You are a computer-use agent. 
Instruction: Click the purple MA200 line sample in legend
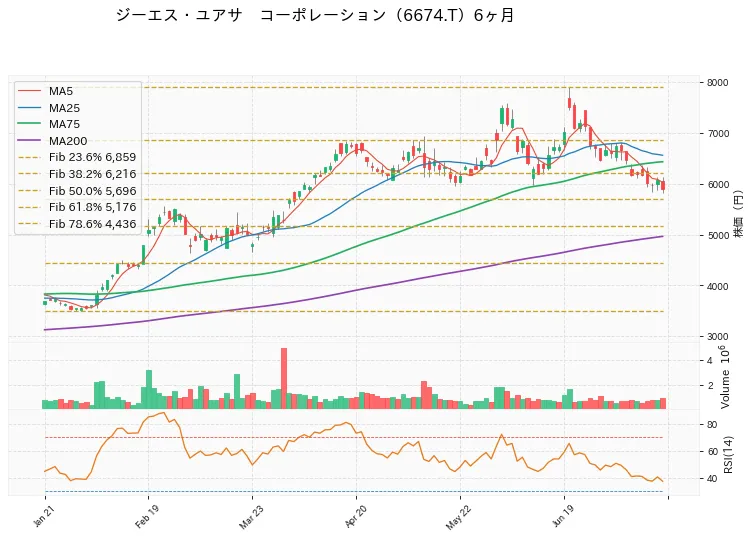coord(29,141)
